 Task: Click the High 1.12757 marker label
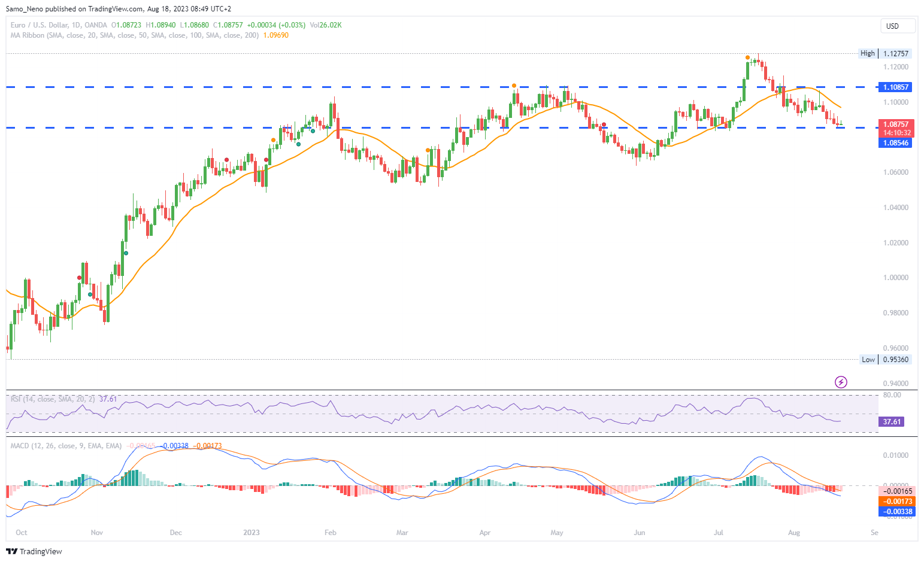coord(885,53)
